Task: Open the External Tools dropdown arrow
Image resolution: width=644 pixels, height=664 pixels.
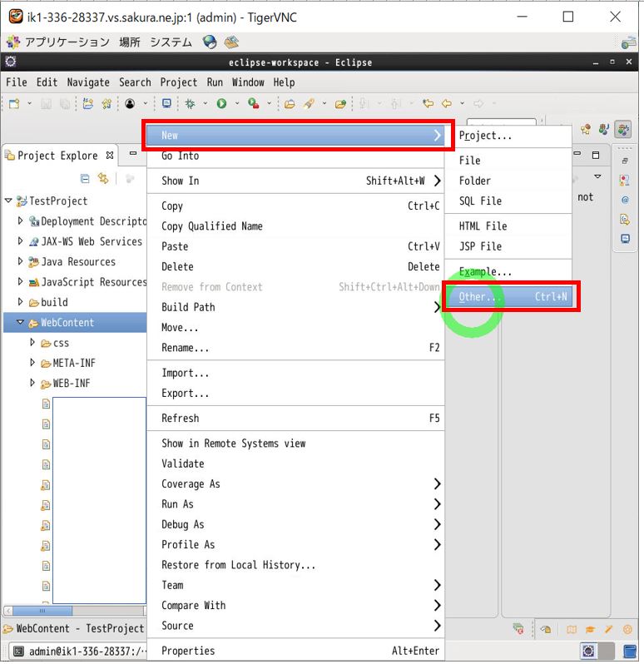Action: coord(269,103)
